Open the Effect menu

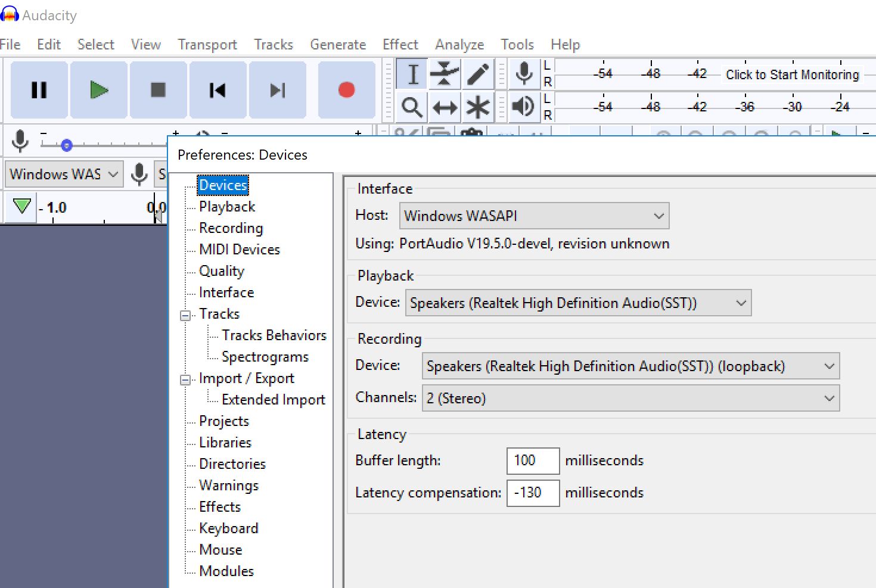tap(400, 45)
